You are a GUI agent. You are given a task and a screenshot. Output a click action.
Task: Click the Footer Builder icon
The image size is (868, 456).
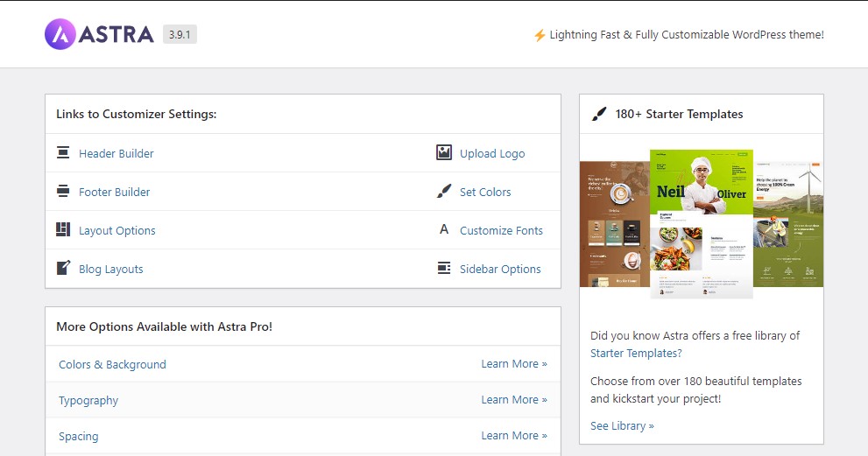coord(63,191)
